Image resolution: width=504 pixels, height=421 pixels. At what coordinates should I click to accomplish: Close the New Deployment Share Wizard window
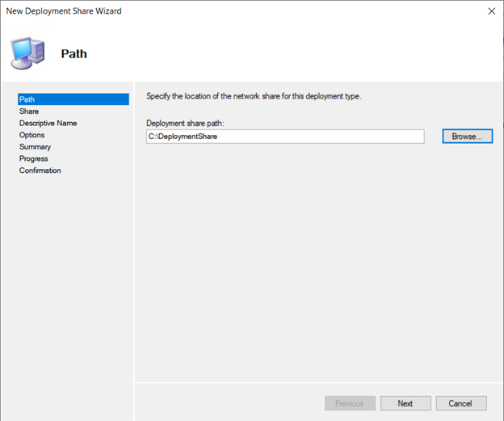pos(491,11)
